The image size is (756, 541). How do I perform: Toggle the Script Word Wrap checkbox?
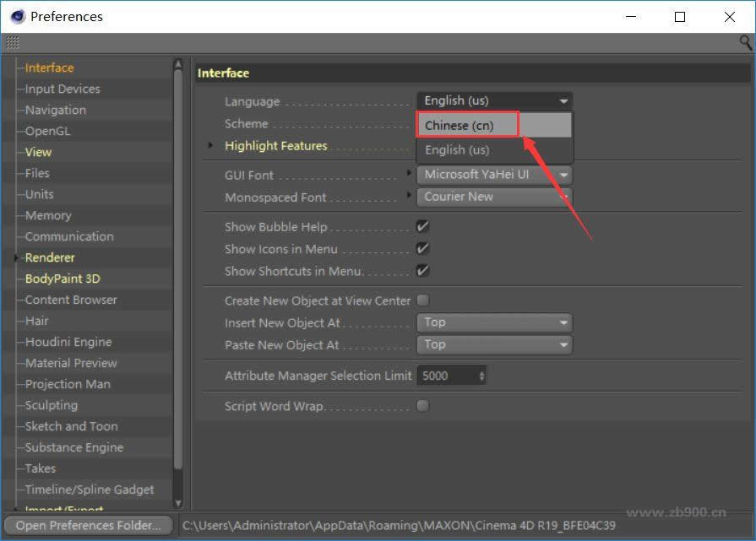(x=423, y=406)
